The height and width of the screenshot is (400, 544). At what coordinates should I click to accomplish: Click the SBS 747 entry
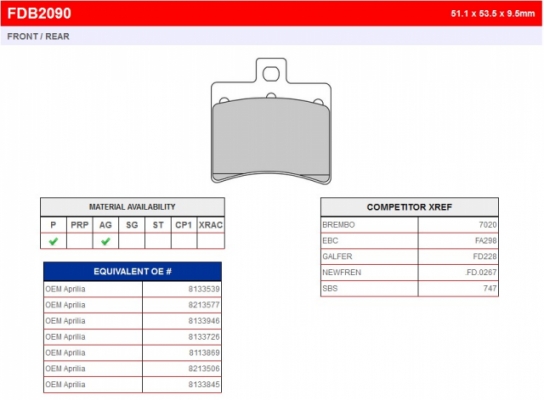(x=409, y=288)
